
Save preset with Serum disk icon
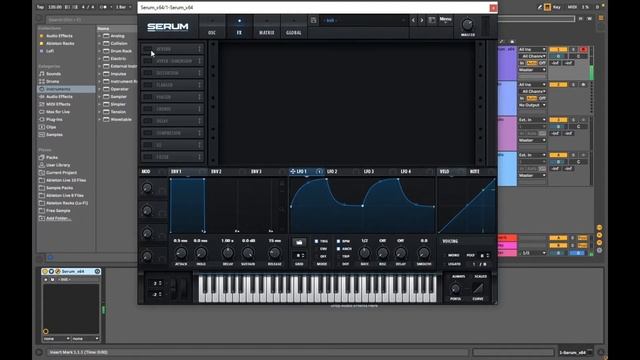pyautogui.click(x=313, y=20)
